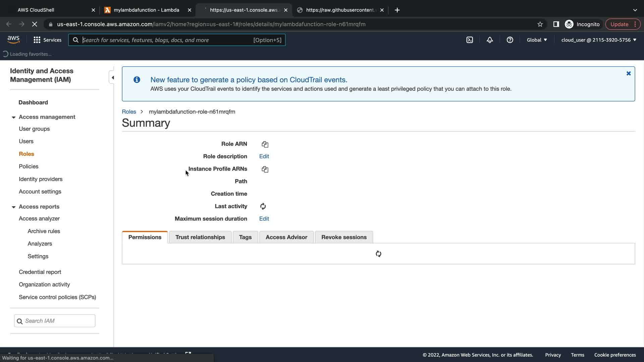Copy the Role ARN with copy icon

pos(265,144)
